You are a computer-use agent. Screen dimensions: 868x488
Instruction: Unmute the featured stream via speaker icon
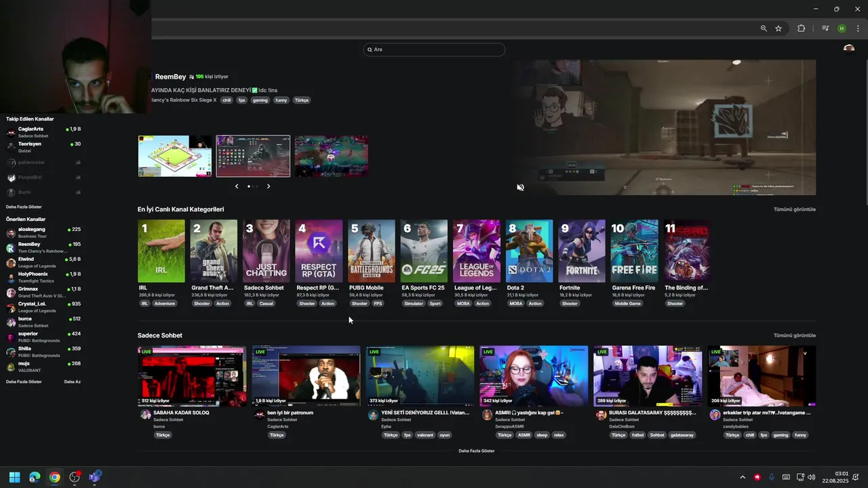click(520, 187)
